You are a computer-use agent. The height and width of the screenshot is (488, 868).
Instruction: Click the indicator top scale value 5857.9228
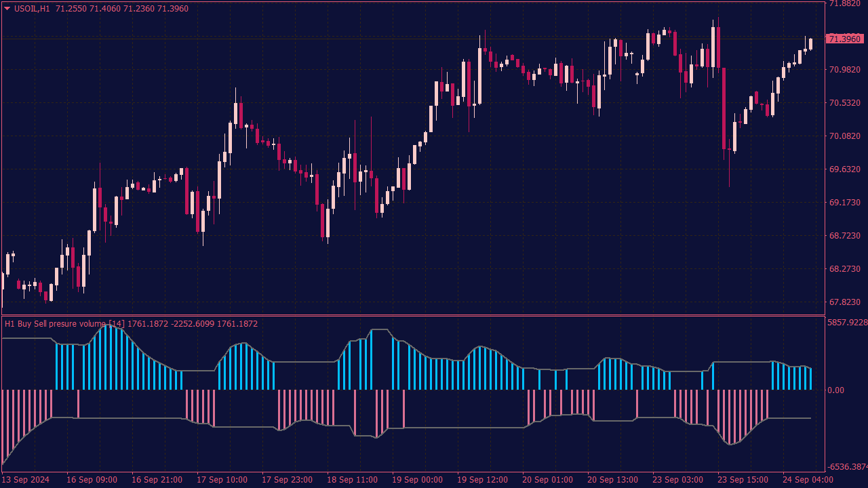(848, 323)
